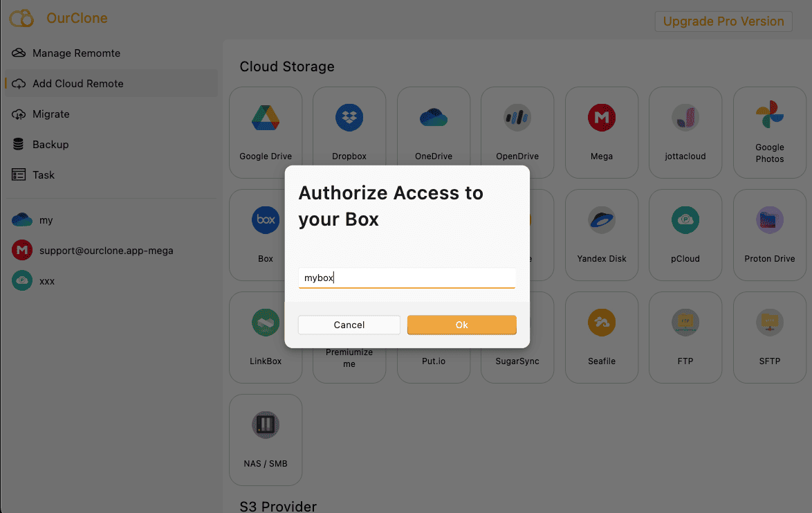Open the 'xxx' pCloud remote
This screenshot has width=812, height=513.
coord(111,281)
